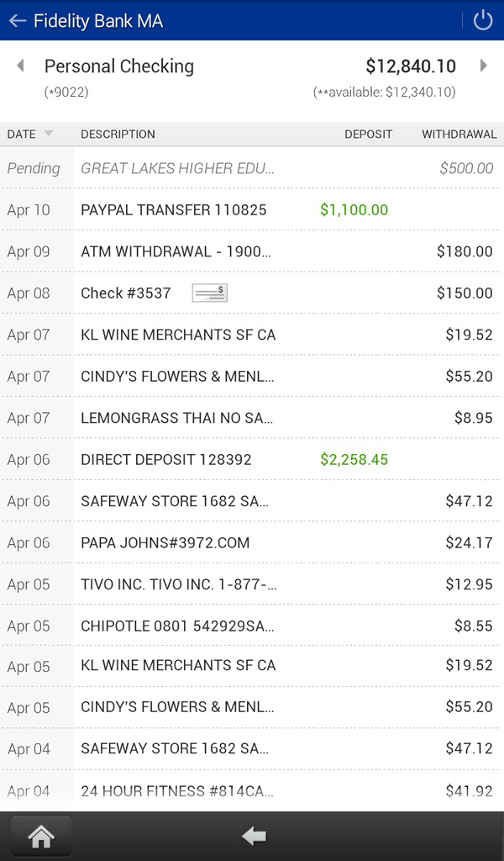This screenshot has width=504, height=861.
Task: Open the pending Great Lakes Higher Edu transaction
Action: coord(252,168)
